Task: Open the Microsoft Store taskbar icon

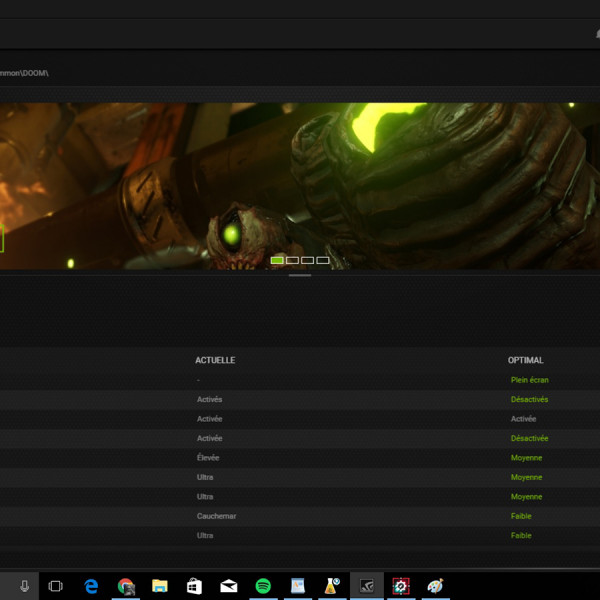Action: [x=194, y=586]
